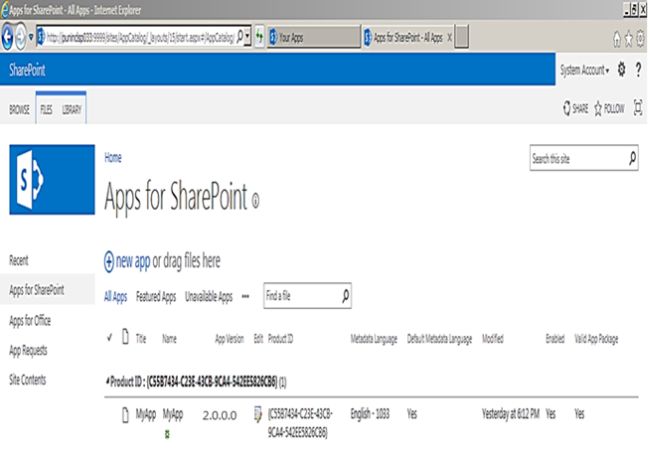Switch to the Unavailable Apps view
The height and width of the screenshot is (460, 650).
(209, 297)
